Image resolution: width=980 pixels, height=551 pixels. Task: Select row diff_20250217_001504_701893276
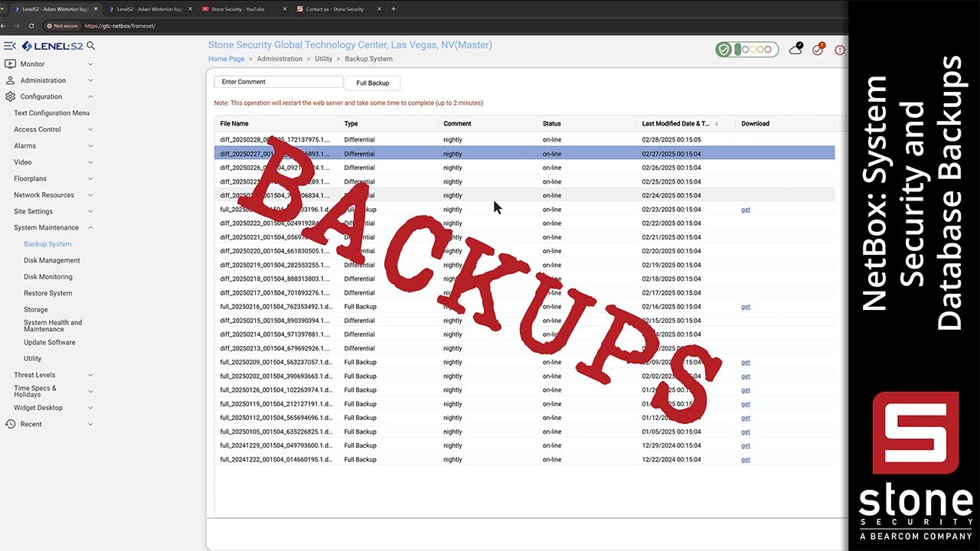click(524, 293)
